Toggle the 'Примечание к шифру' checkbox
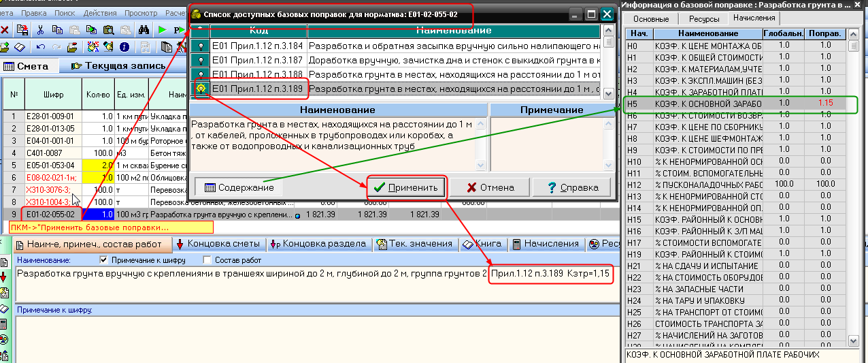This screenshot has height=363, width=868. point(103,259)
